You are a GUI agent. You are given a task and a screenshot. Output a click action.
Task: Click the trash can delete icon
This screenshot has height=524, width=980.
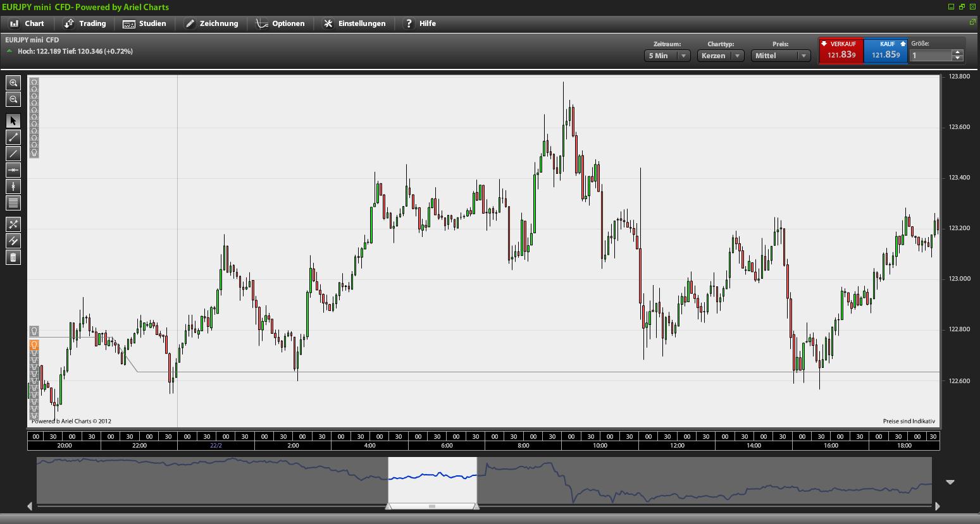click(x=13, y=257)
